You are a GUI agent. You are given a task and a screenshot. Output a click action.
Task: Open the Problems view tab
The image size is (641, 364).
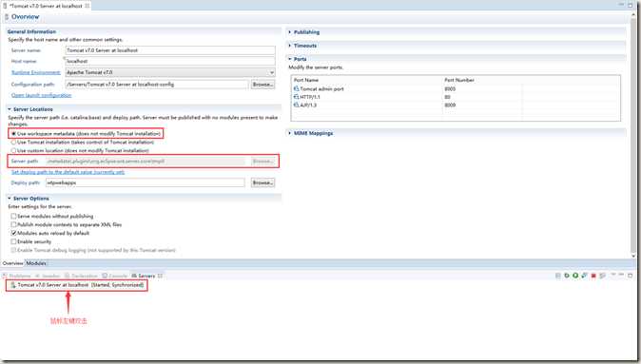tap(17, 276)
